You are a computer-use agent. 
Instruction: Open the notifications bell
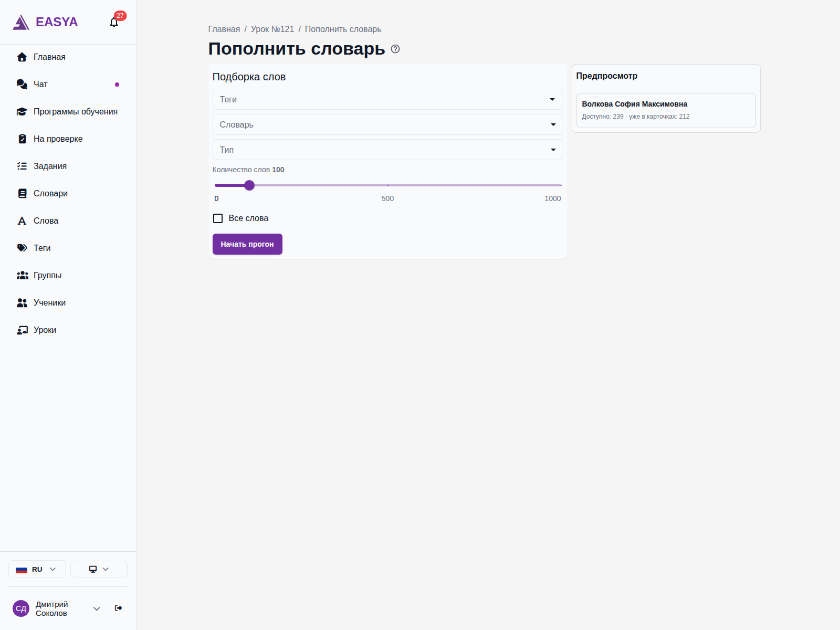(114, 22)
